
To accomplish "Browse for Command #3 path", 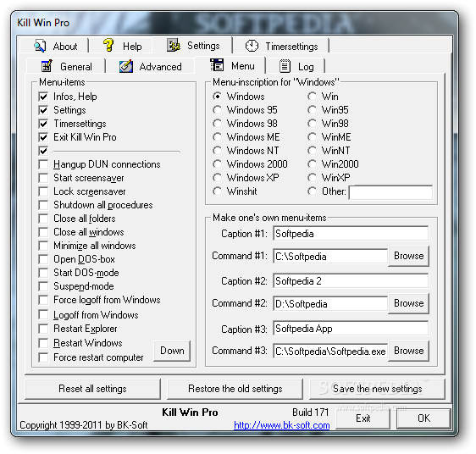I will pos(408,351).
